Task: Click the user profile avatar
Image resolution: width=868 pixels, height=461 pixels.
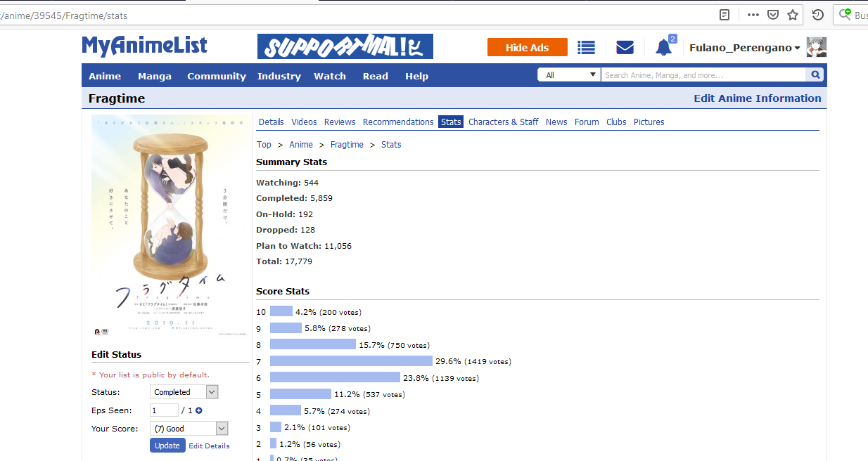Action: click(x=816, y=47)
